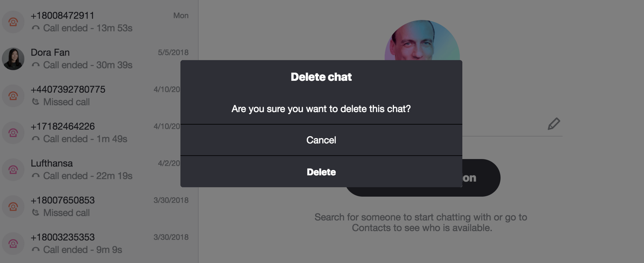Open the Lufthansa call conversation
The image size is (644, 263).
coord(90,170)
